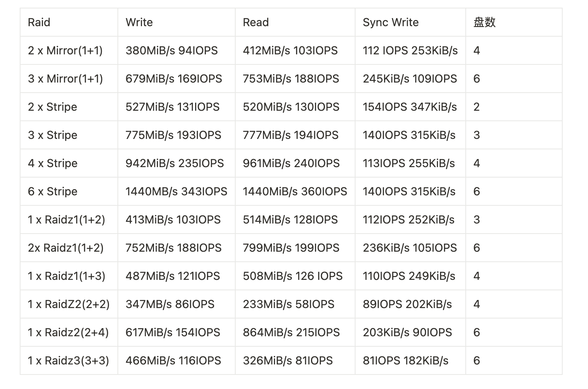Click the 盘数 column header
Viewport: 588px width, 389px height.
484,23
